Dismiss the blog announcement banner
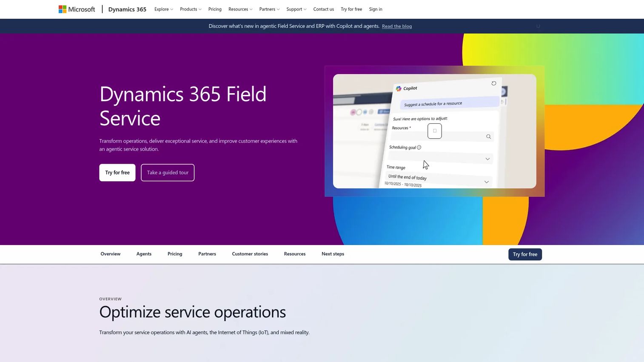This screenshot has height=362, width=644. 538,26
